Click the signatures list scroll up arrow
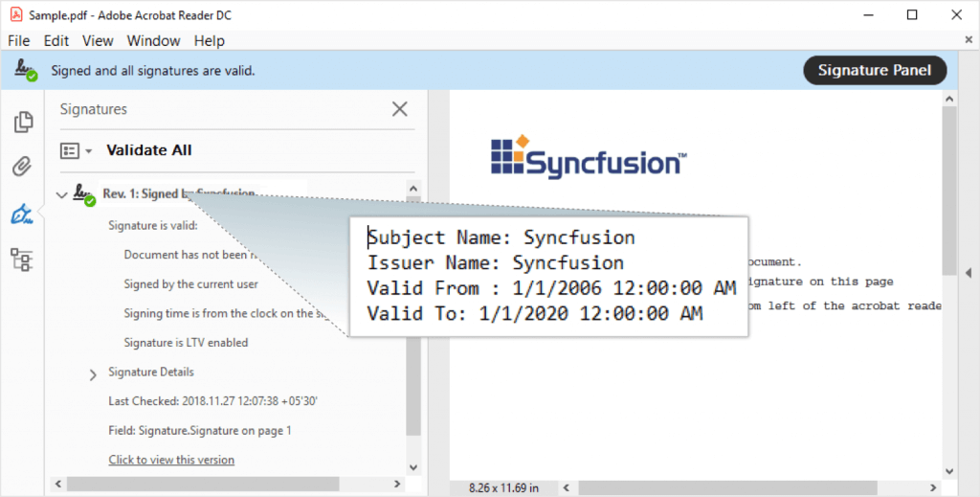The width and height of the screenshot is (980, 497). click(413, 189)
